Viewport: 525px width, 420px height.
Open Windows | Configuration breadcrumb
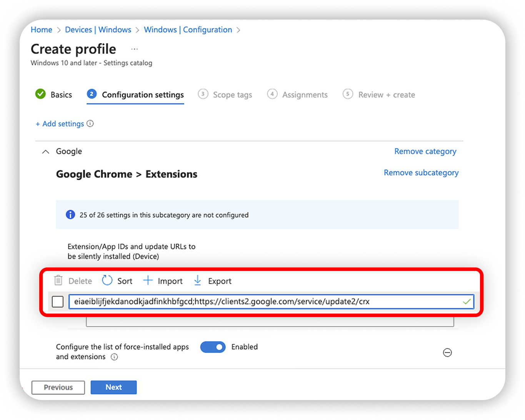click(x=188, y=30)
